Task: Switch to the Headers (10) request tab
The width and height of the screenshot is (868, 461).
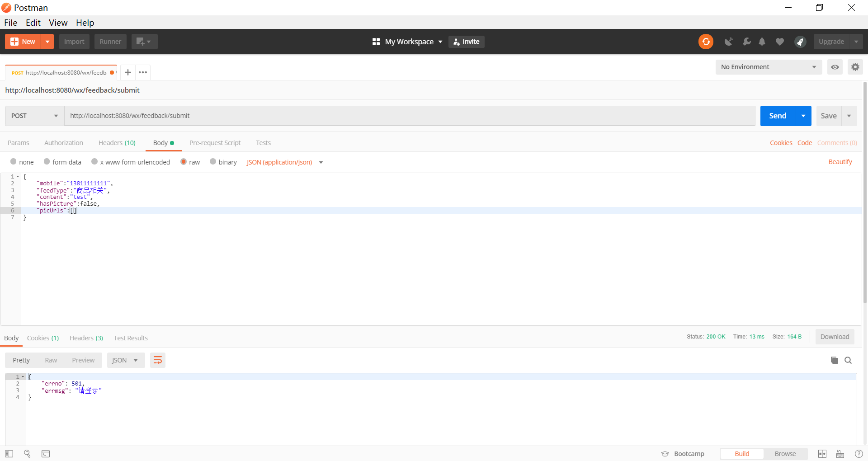Action: point(117,143)
